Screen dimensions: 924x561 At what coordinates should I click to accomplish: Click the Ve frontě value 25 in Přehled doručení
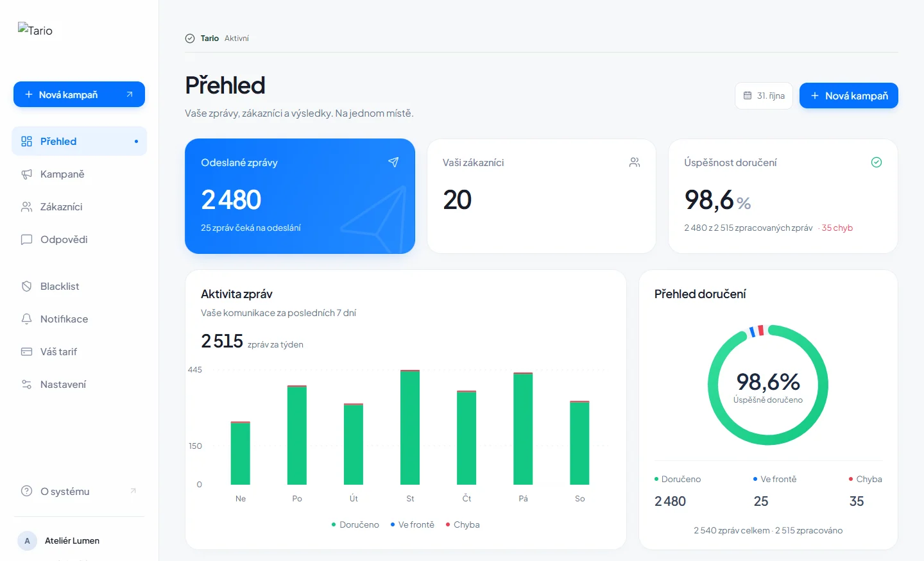tap(761, 501)
